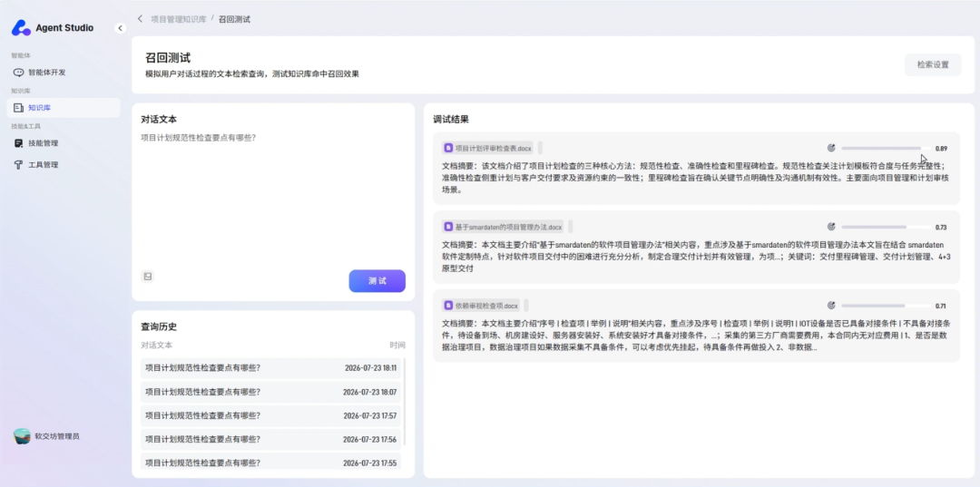Click the 时间 column header in history
This screenshot has height=487, width=980.
pyautogui.click(x=397, y=346)
